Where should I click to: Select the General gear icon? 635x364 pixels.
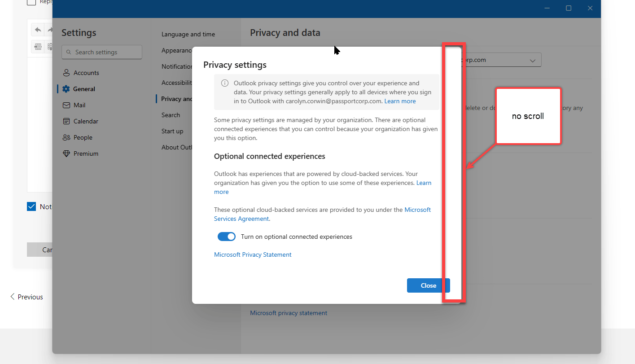click(66, 89)
